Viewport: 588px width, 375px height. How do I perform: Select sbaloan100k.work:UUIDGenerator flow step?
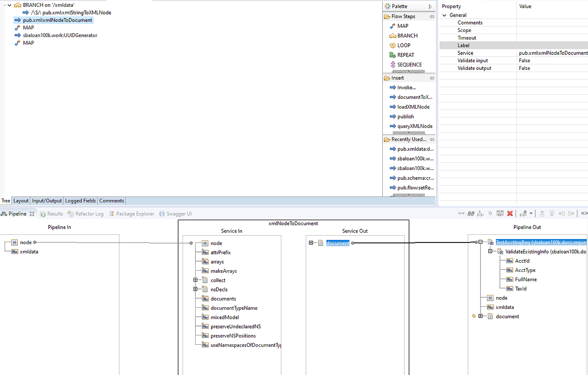(x=60, y=35)
